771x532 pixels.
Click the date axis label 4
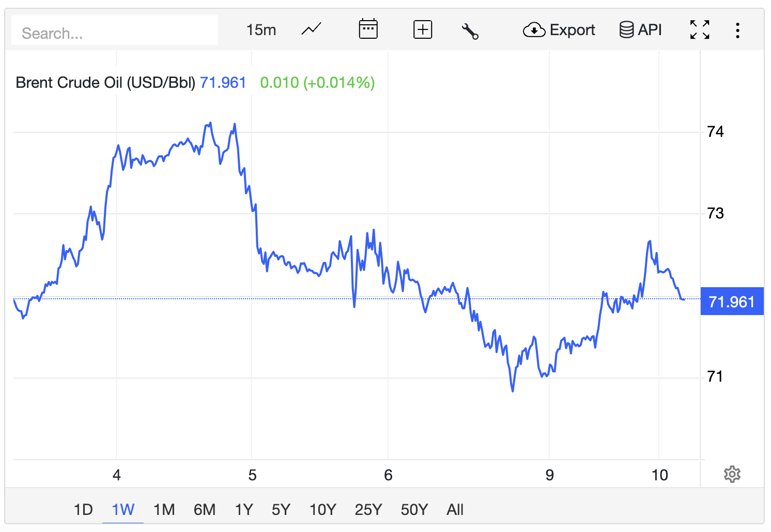(117, 475)
